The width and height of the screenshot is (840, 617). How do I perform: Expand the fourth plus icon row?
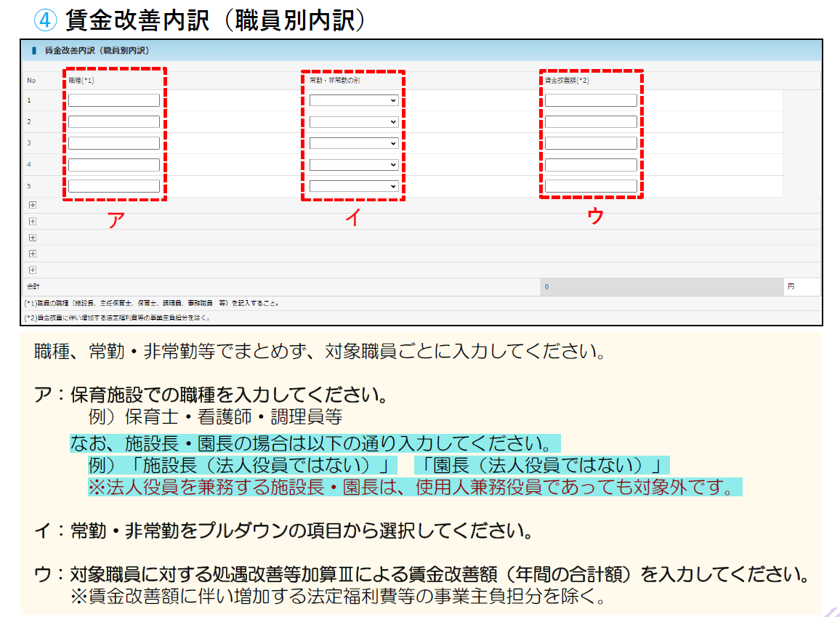point(32,254)
